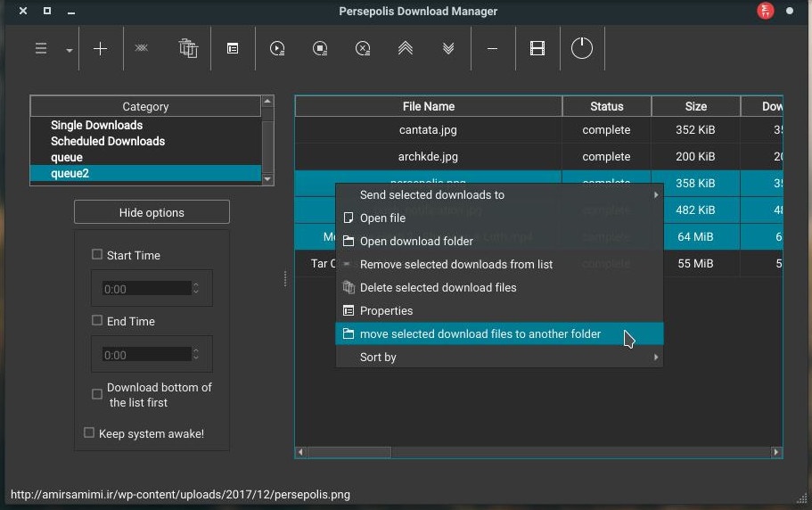Move selected download up in queue

tap(406, 48)
